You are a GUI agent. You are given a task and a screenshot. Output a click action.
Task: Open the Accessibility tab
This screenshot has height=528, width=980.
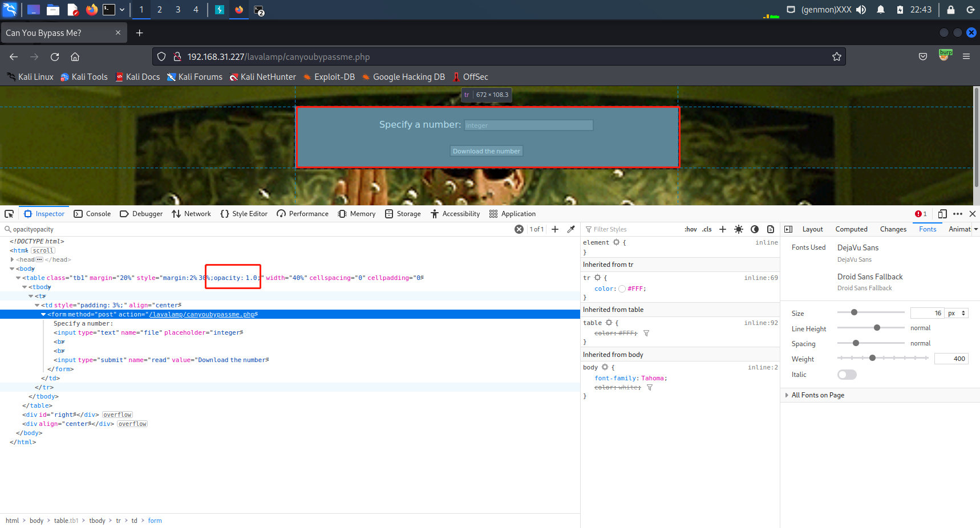tap(455, 214)
